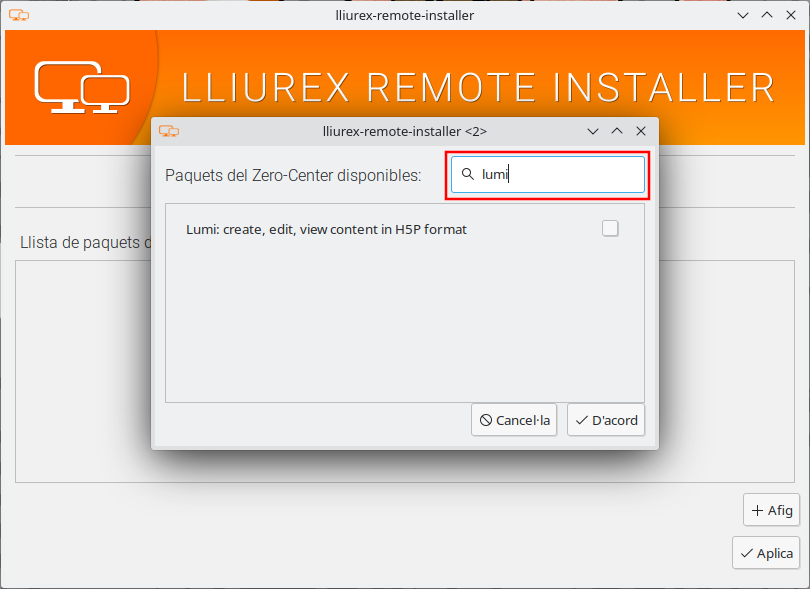Click the magnifier icon in search field
This screenshot has width=810, height=589.
(x=468, y=174)
